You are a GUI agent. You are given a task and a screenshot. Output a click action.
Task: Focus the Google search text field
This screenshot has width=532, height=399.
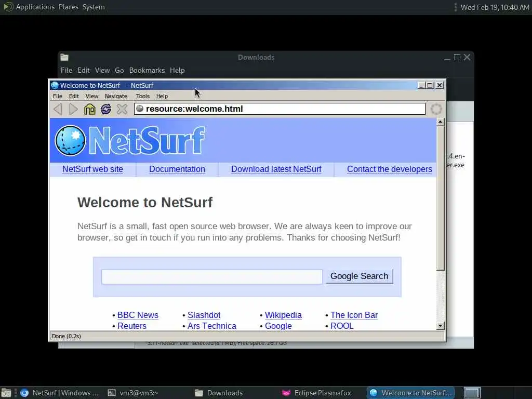(212, 277)
